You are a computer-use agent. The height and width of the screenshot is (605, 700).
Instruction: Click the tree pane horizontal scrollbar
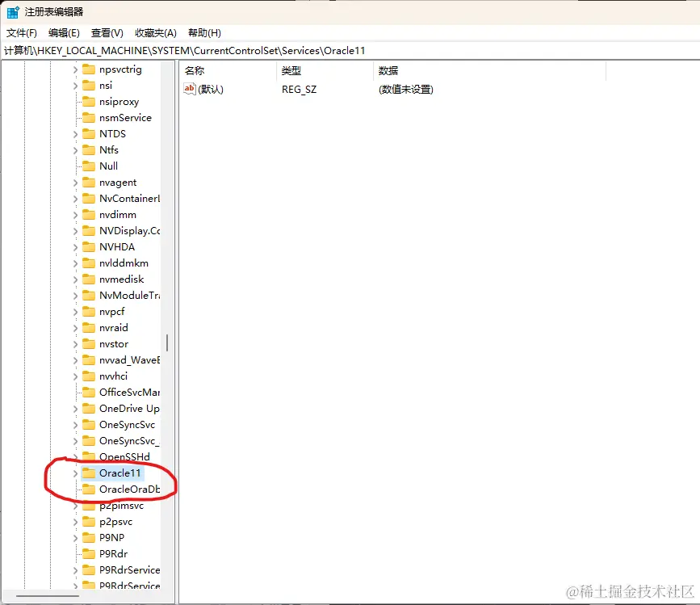[x=48, y=595]
